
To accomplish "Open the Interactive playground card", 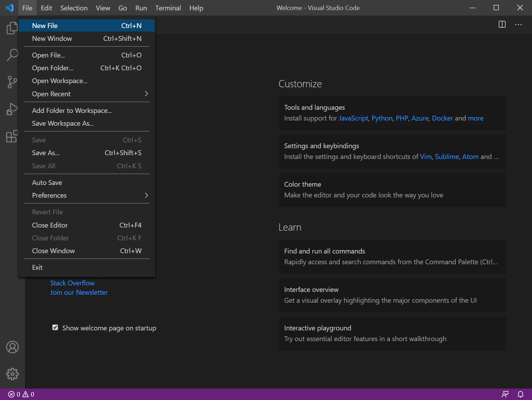I will [392, 334].
